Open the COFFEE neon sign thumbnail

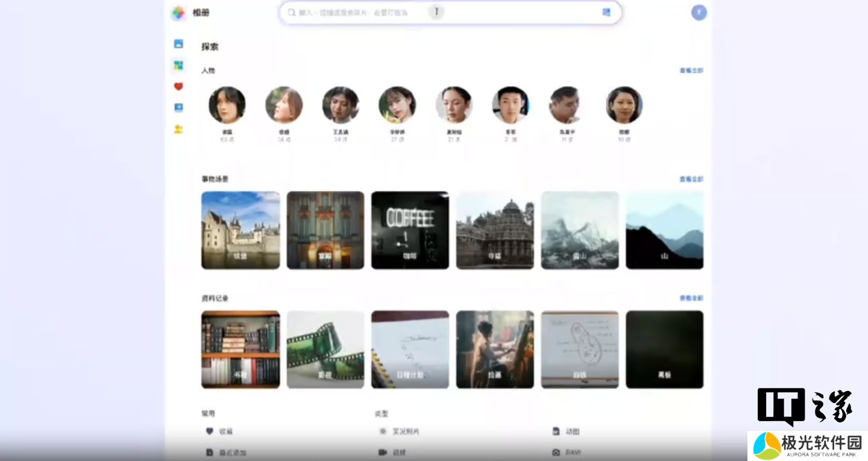tap(410, 230)
